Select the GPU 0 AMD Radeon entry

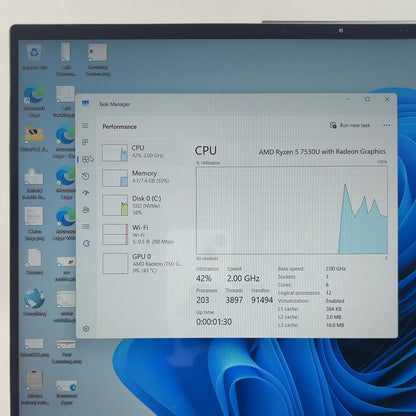pos(142,263)
